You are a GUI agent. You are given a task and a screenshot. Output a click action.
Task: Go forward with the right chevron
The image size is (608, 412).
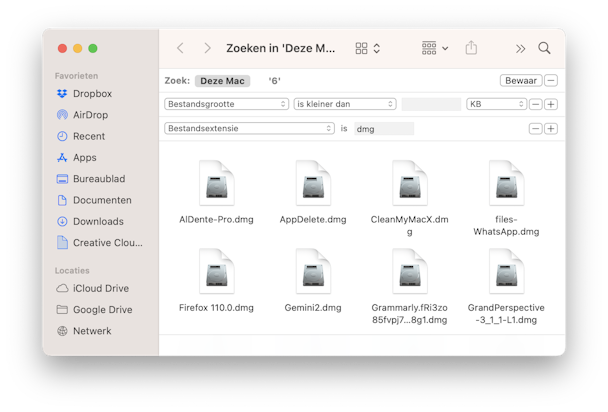coord(207,48)
